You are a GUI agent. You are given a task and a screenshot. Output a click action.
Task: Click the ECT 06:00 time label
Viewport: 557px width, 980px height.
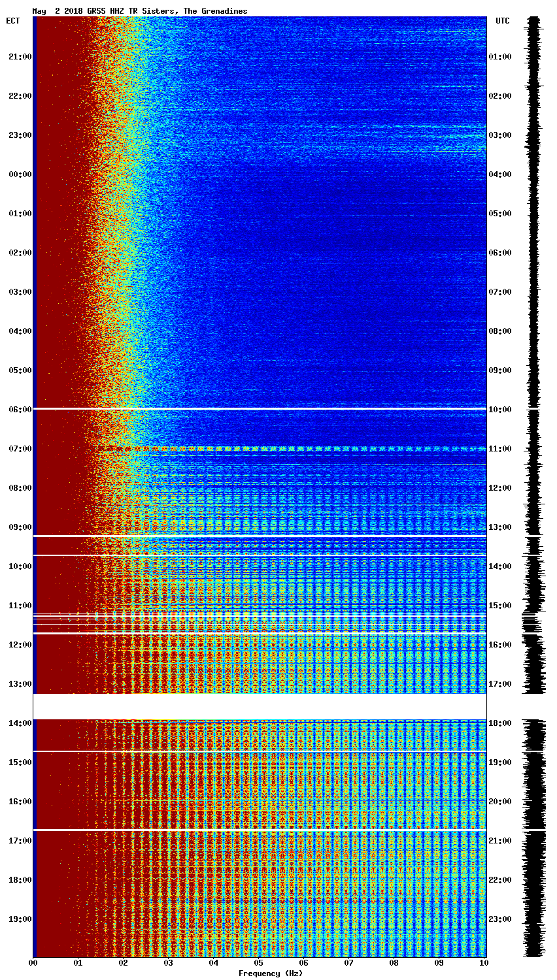point(20,410)
